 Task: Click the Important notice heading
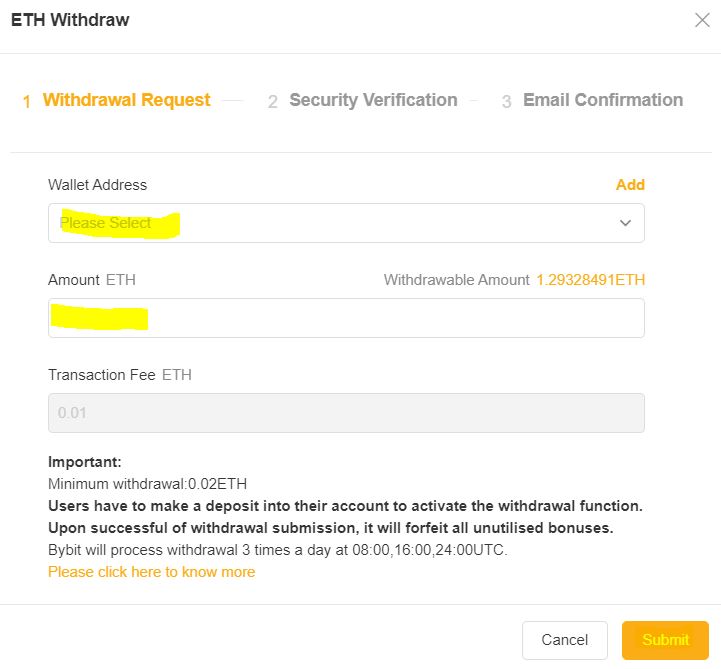84,462
